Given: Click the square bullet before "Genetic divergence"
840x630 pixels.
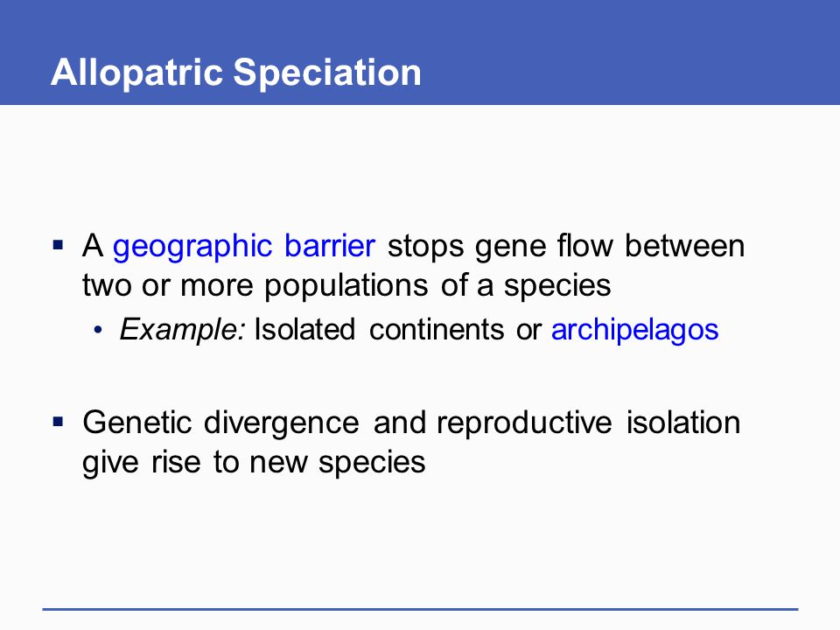Looking at the screenshot, I should (59, 422).
